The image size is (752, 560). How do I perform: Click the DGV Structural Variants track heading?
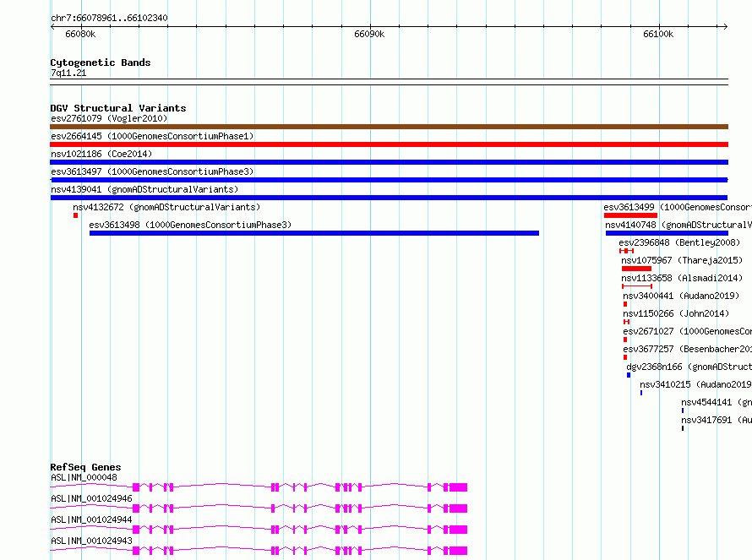click(118, 108)
